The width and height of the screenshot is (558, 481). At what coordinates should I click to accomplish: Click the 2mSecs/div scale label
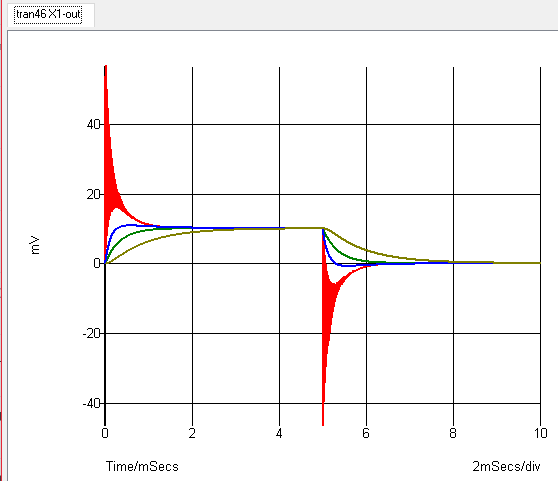(506, 466)
